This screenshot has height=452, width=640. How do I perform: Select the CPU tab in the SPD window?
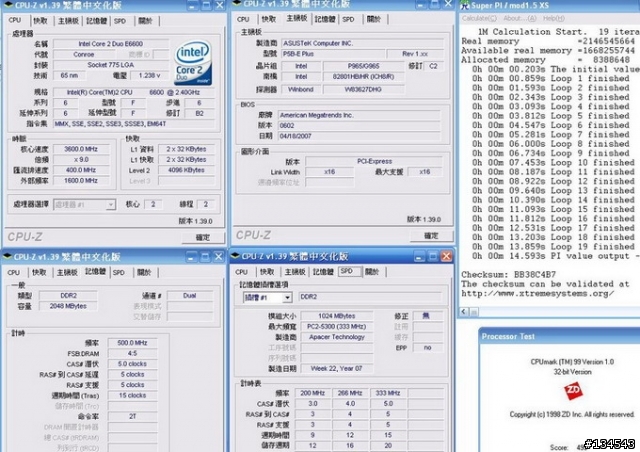pos(241,272)
